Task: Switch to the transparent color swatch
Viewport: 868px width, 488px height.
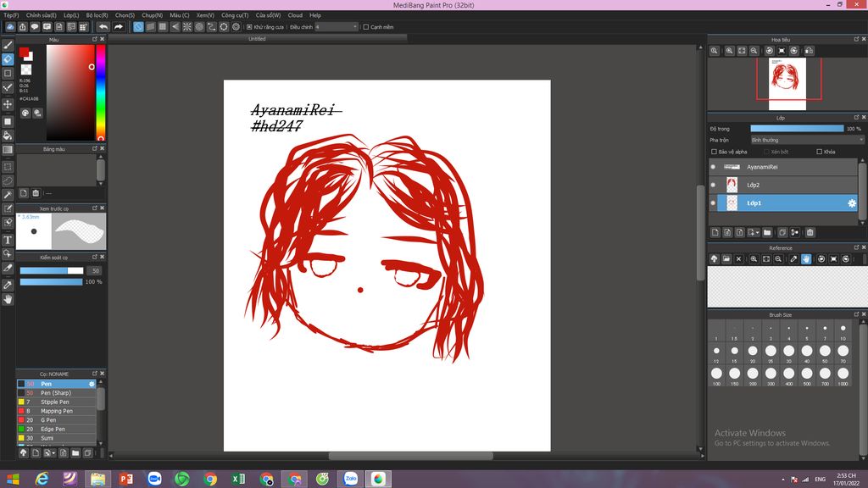Action: (x=26, y=69)
